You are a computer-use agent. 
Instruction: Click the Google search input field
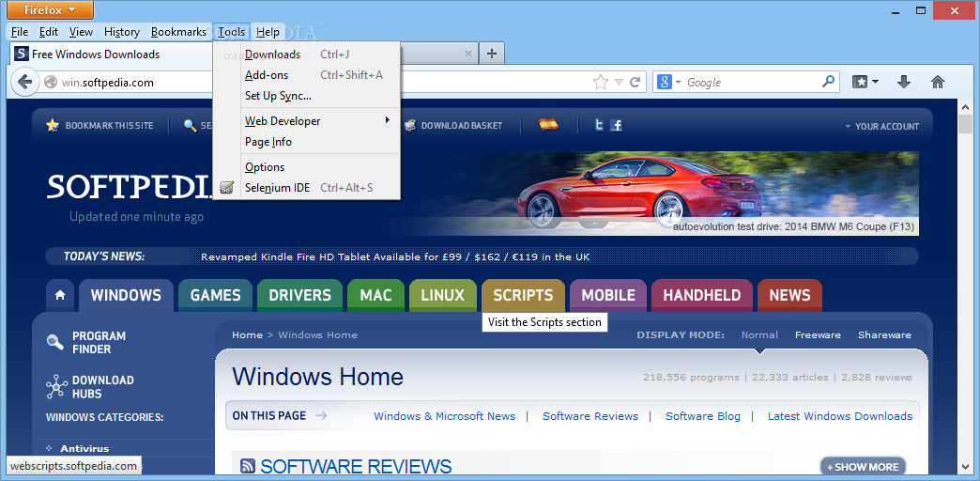tap(753, 82)
